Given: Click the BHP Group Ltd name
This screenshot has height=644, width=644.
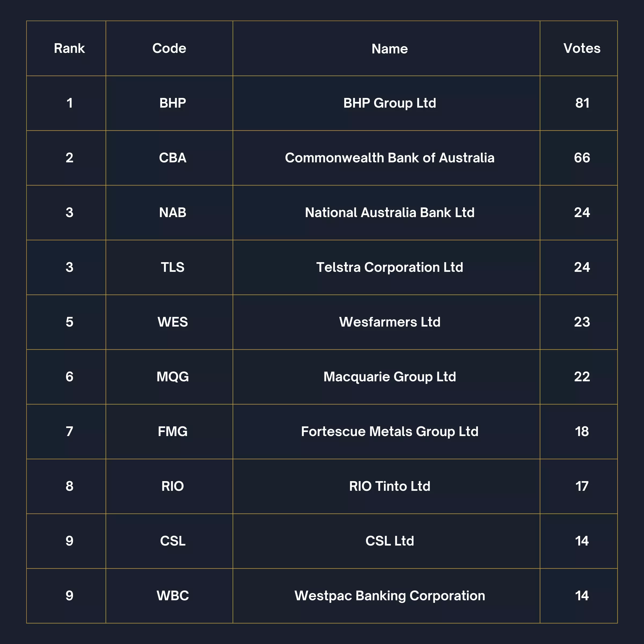Looking at the screenshot, I should (x=389, y=103).
